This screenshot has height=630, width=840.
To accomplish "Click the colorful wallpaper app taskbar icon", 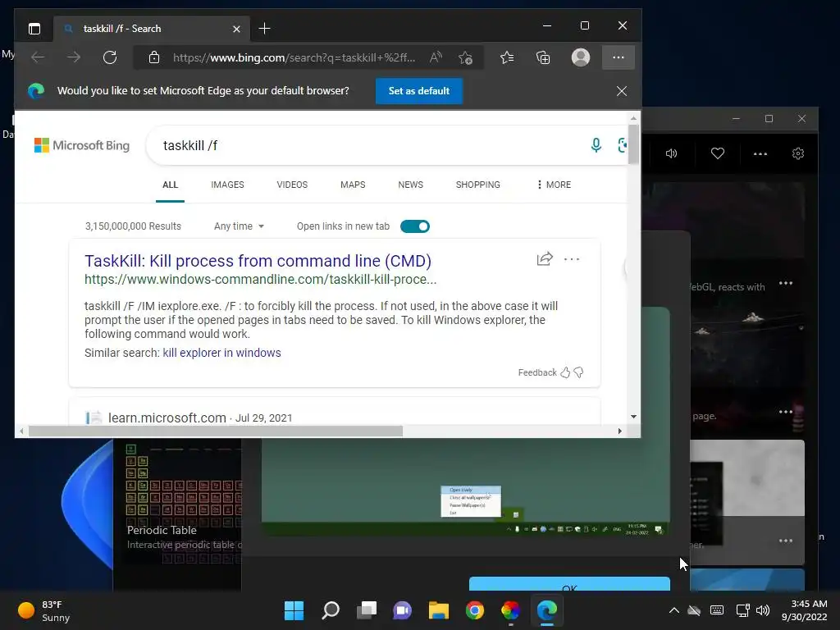I will [510, 610].
